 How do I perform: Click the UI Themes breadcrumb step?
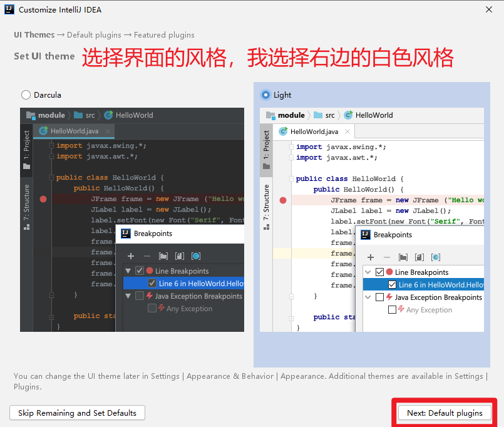pyautogui.click(x=34, y=34)
